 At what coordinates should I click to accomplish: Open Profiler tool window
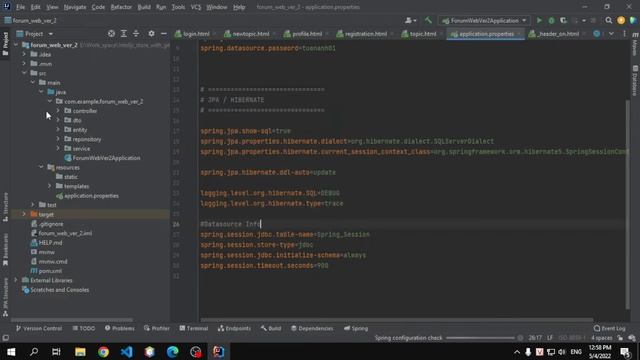(x=157, y=328)
